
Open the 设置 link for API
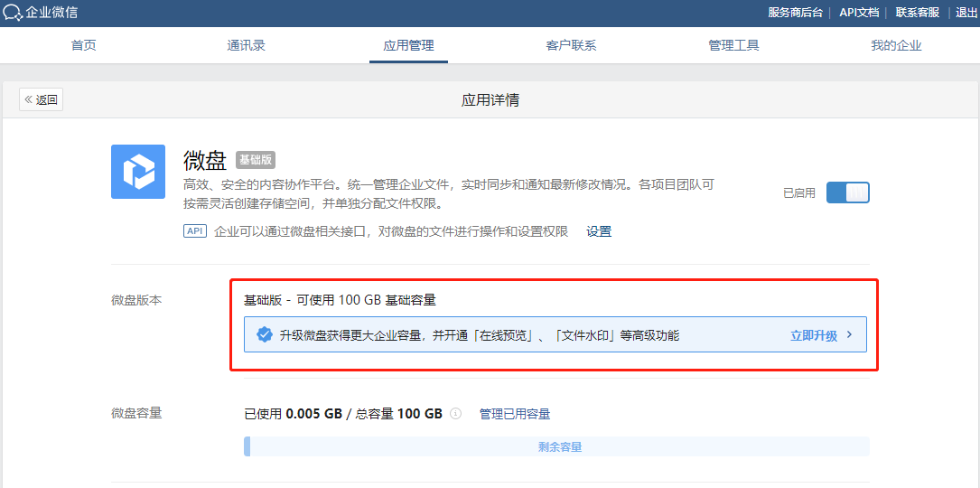(599, 231)
